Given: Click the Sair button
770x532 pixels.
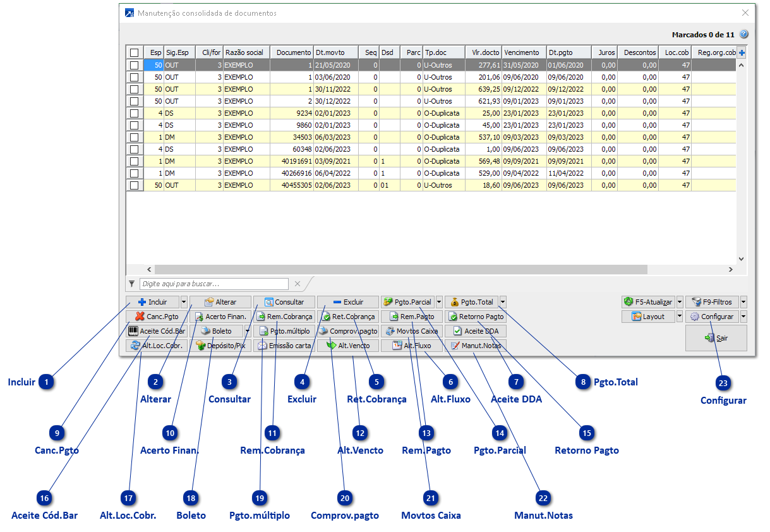Looking at the screenshot, I should point(716,338).
